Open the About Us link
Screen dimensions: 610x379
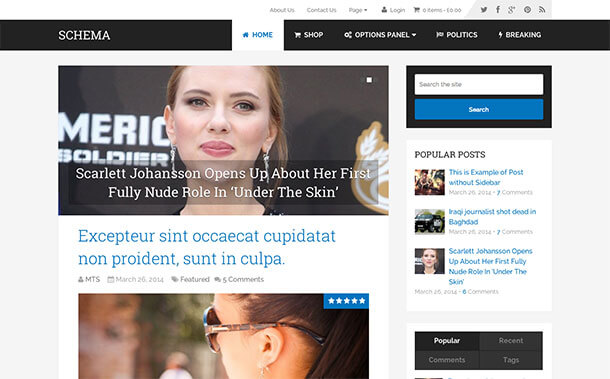pos(282,10)
